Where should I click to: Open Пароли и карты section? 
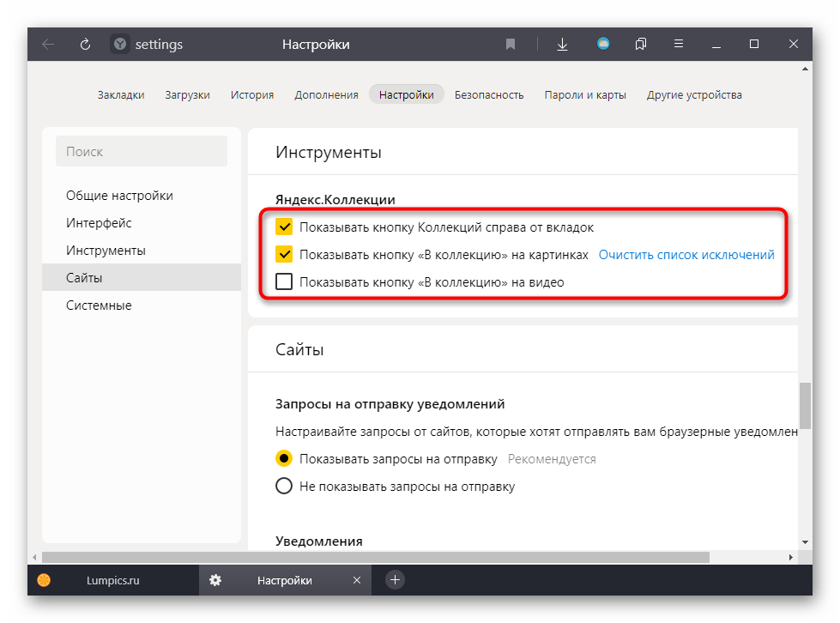[585, 94]
